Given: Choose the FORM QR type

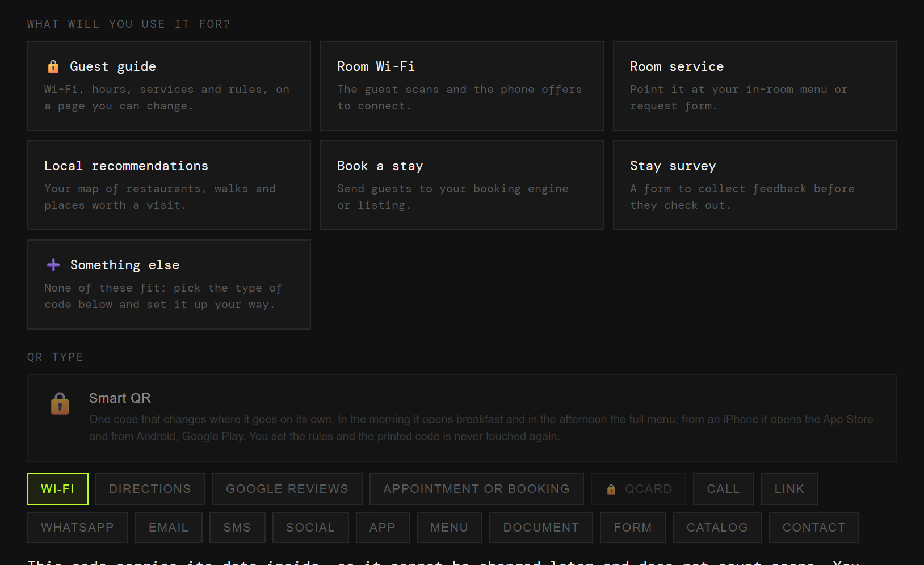Looking at the screenshot, I should [x=633, y=528].
